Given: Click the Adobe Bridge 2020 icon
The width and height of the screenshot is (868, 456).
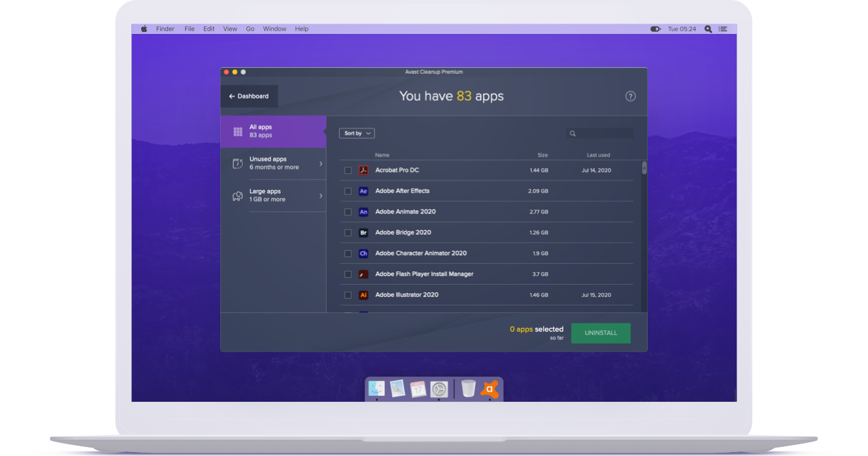Looking at the screenshot, I should point(363,233).
